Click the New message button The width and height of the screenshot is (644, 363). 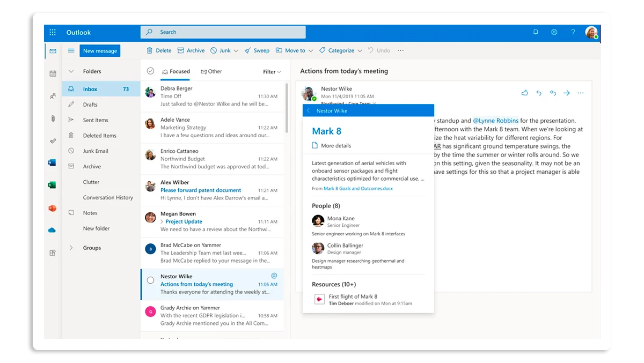pyautogui.click(x=100, y=51)
